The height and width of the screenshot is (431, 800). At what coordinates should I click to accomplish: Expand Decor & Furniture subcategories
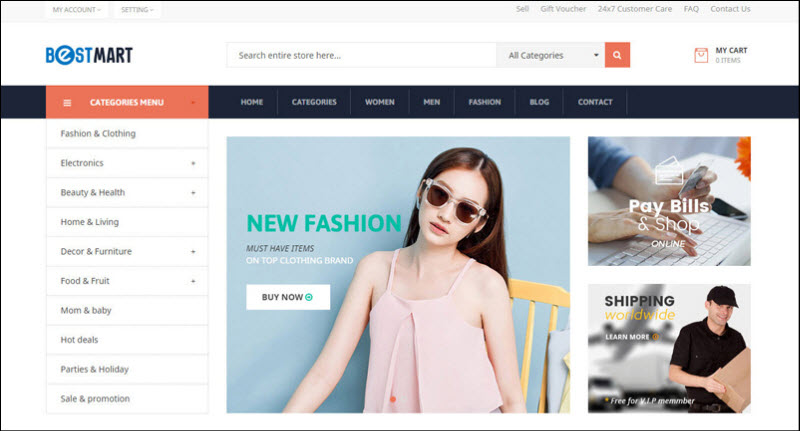tap(193, 251)
